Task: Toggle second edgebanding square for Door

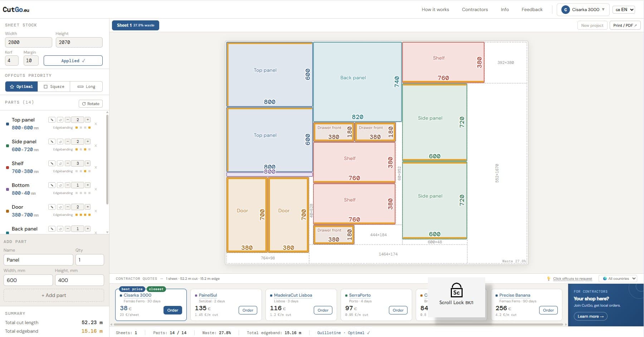Action: [81, 215]
